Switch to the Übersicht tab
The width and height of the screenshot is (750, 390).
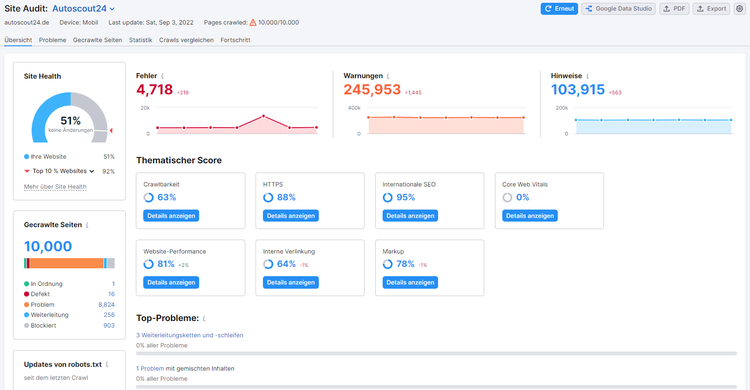(x=18, y=40)
